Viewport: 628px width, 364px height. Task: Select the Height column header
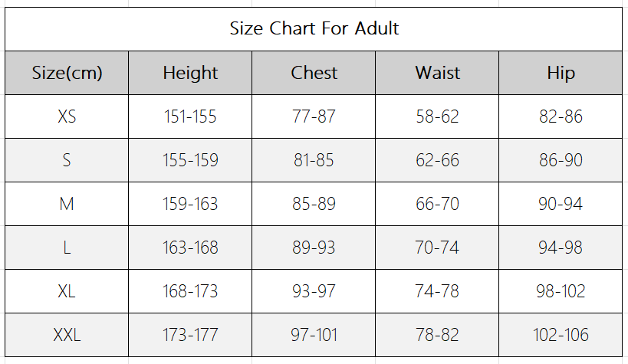[x=190, y=73]
